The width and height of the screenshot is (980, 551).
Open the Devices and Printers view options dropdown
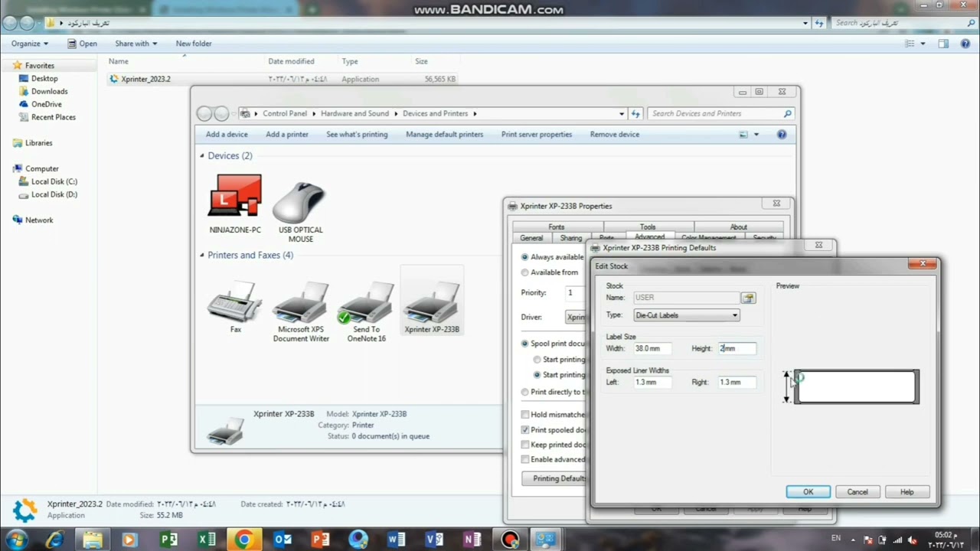756,135
